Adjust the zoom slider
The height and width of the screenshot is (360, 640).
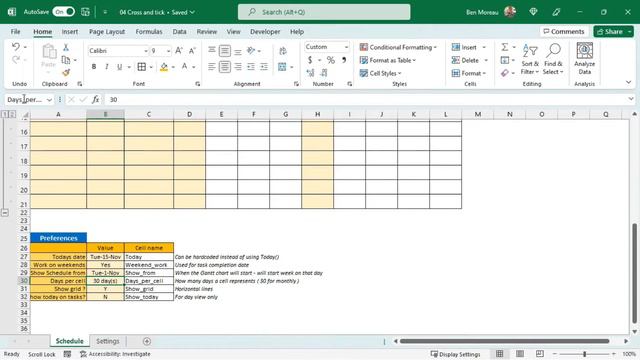pos(584,354)
